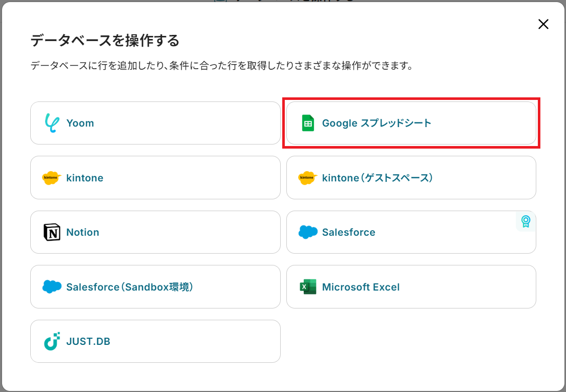This screenshot has width=566, height=392.
Task: Click the Salesforce cloud icon
Action: (308, 232)
